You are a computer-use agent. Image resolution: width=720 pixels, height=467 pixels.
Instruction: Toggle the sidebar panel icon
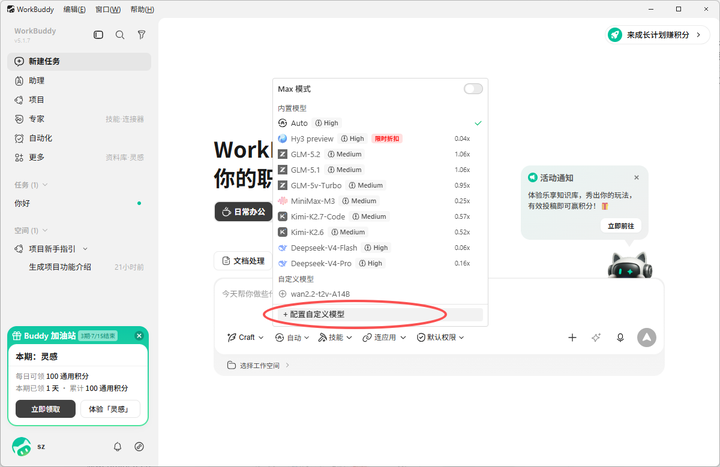click(98, 35)
